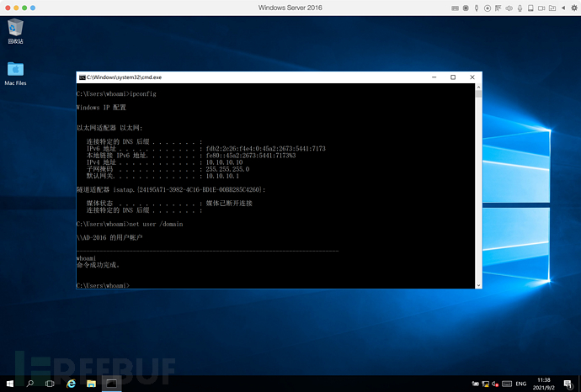Image resolution: width=581 pixels, height=392 pixels.
Task: Open Task View on the taskbar
Action: pos(50,384)
